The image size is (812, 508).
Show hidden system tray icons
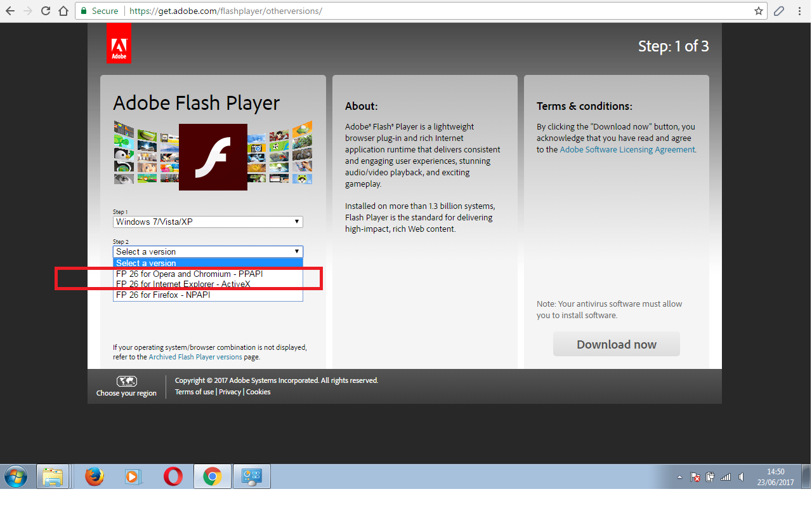tap(680, 477)
